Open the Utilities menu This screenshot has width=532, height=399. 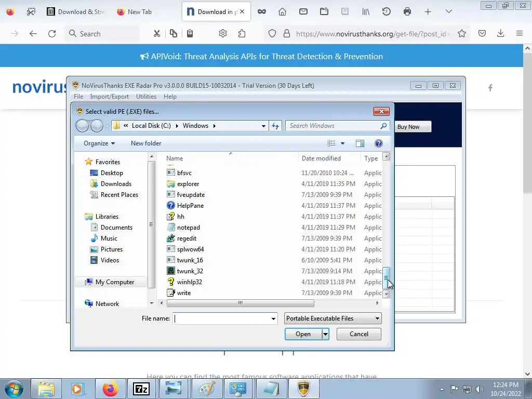pos(146,97)
